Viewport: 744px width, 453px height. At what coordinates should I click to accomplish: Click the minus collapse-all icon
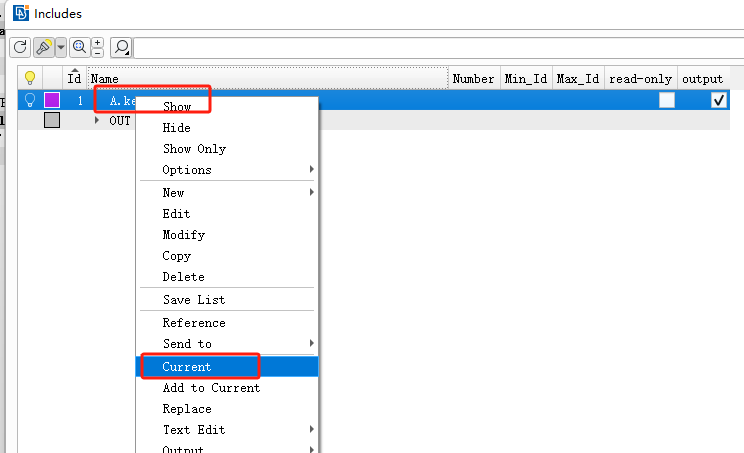97,52
